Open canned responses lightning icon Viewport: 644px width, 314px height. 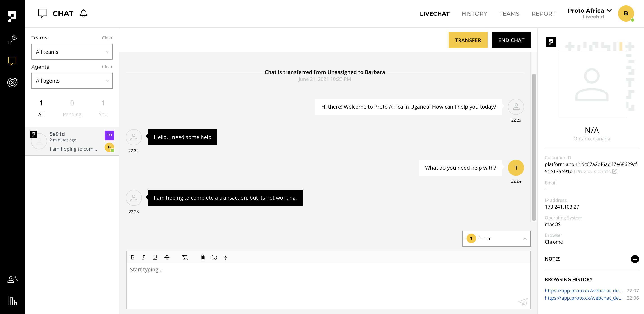pos(225,257)
